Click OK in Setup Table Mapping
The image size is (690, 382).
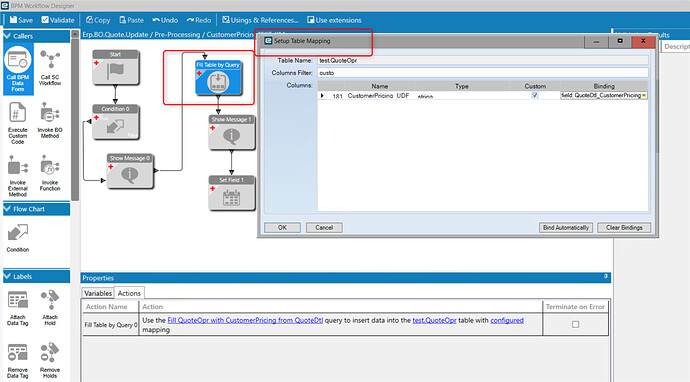pos(282,228)
